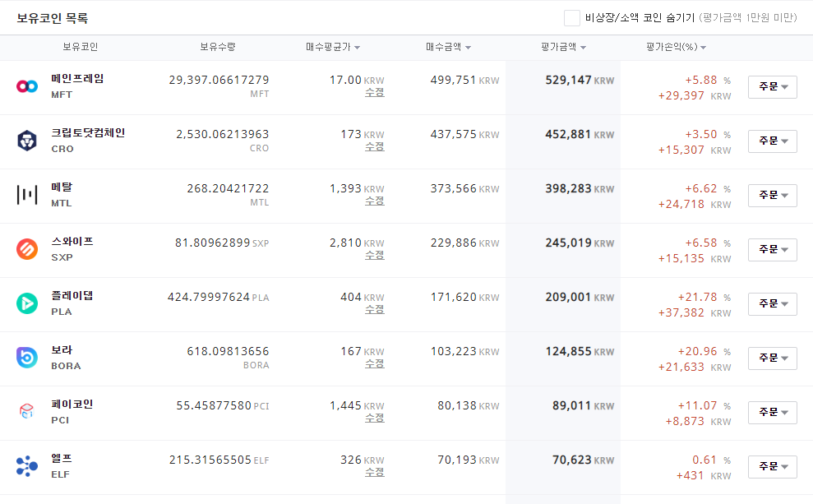Click the Mainframe (MFT) coin icon
Image resolution: width=813 pixels, height=504 pixels.
pos(27,86)
